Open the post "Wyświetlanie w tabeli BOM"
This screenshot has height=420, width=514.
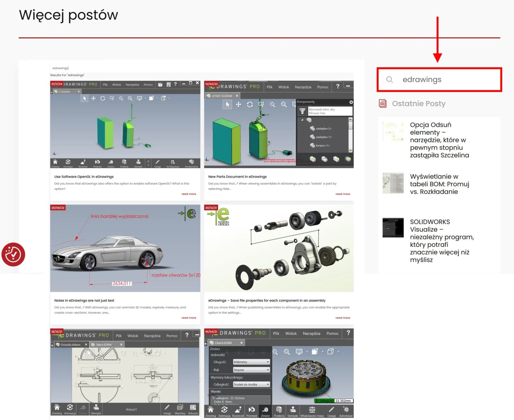pyautogui.click(x=439, y=184)
